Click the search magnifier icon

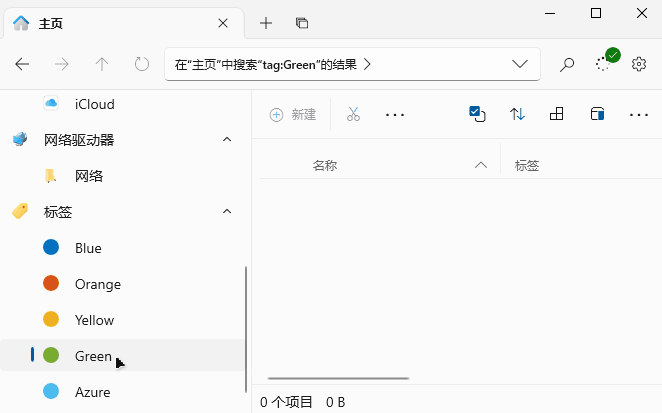coord(567,64)
